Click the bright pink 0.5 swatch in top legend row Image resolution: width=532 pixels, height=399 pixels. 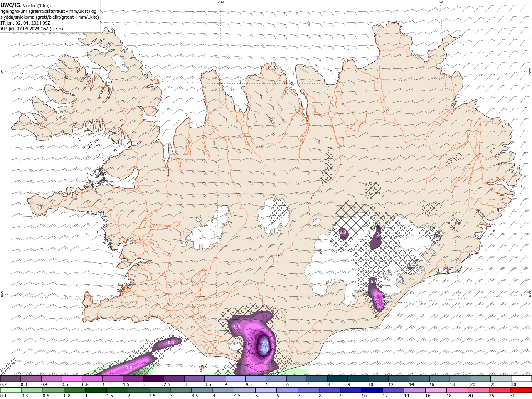[71, 379]
